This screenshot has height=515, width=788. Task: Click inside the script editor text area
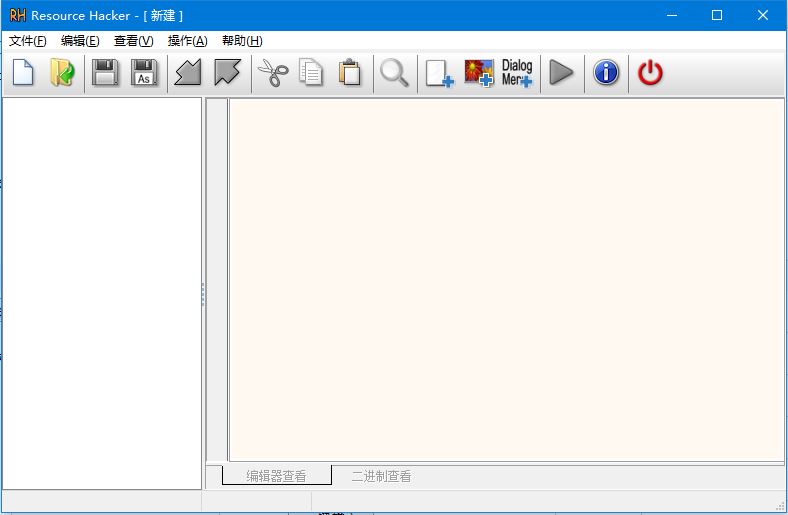tap(507, 280)
